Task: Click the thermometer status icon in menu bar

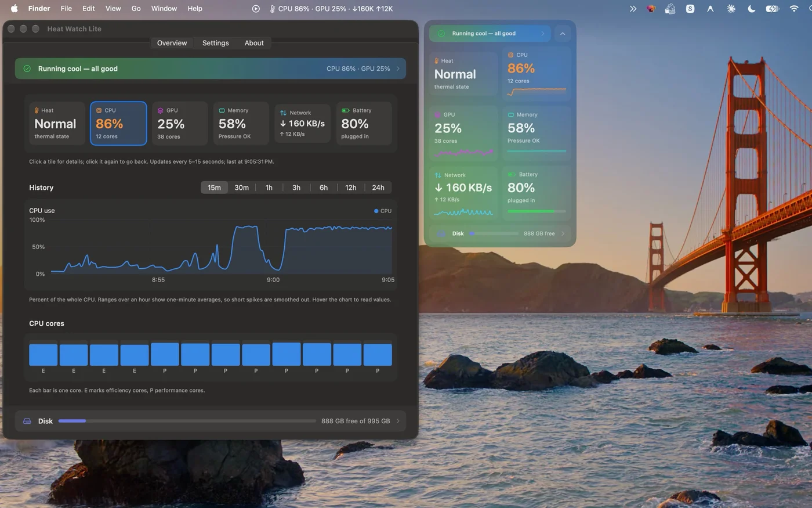Action: click(272, 9)
